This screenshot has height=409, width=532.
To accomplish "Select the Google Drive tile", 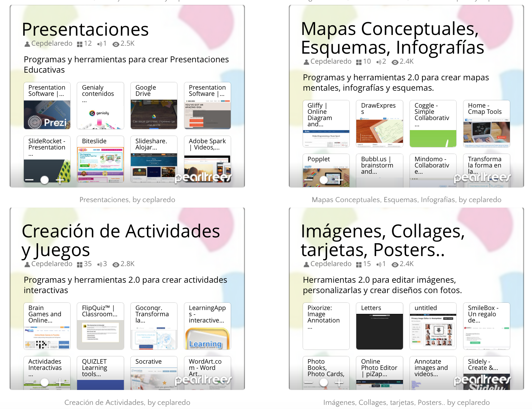I will pyautogui.click(x=154, y=106).
